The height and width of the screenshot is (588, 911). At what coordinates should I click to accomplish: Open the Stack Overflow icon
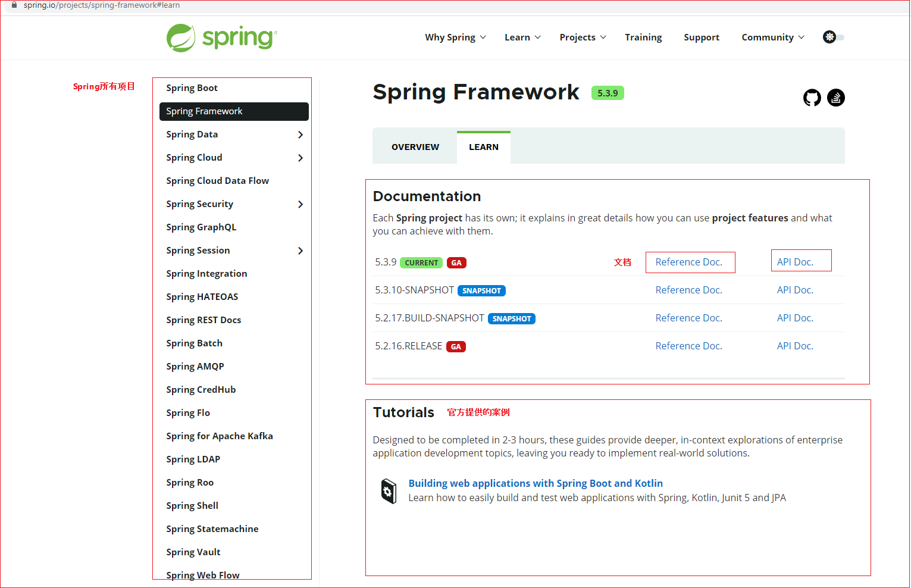pyautogui.click(x=835, y=98)
